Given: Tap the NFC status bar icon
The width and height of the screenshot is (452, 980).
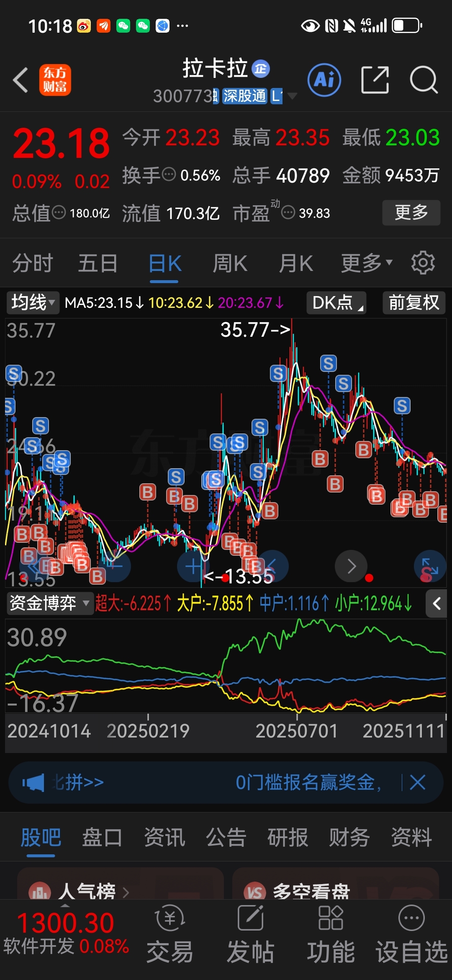Looking at the screenshot, I should pyautogui.click(x=331, y=26).
